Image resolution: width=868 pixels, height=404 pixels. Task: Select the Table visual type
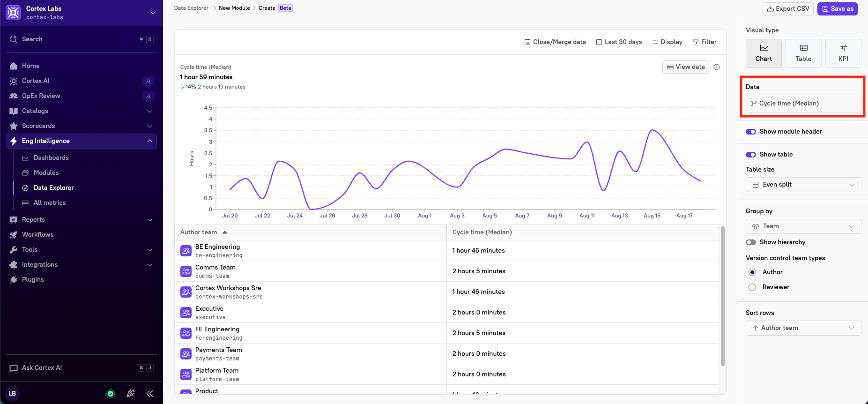click(x=803, y=53)
